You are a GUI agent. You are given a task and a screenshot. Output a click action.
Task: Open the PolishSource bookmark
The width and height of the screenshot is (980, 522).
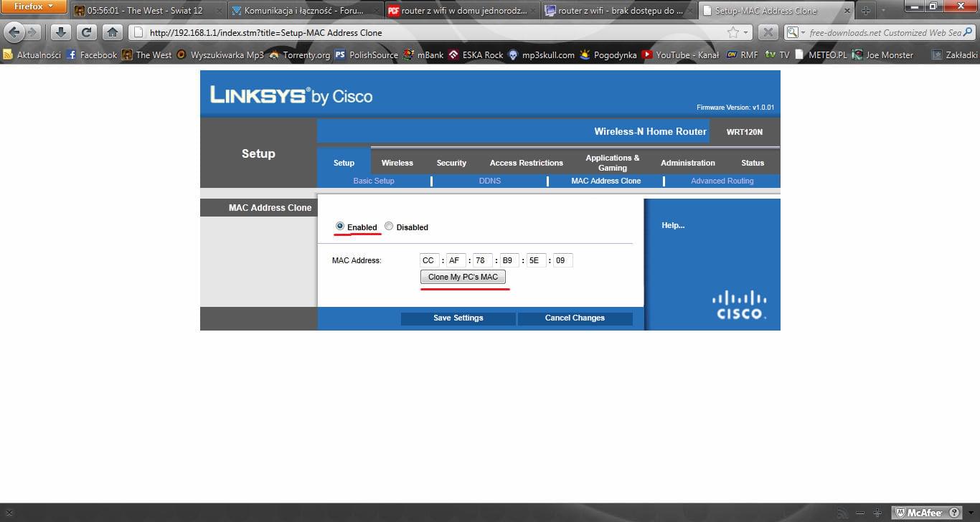point(366,54)
